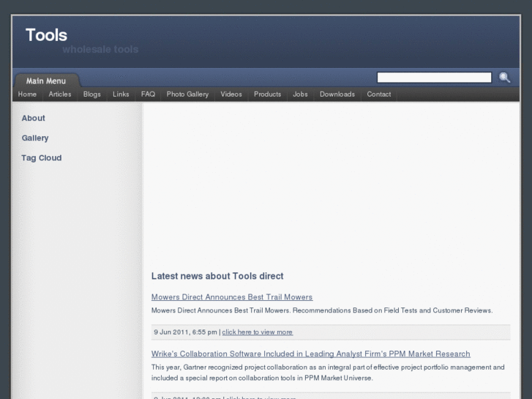
Task: Open the Home menu item
Action: 27,94
